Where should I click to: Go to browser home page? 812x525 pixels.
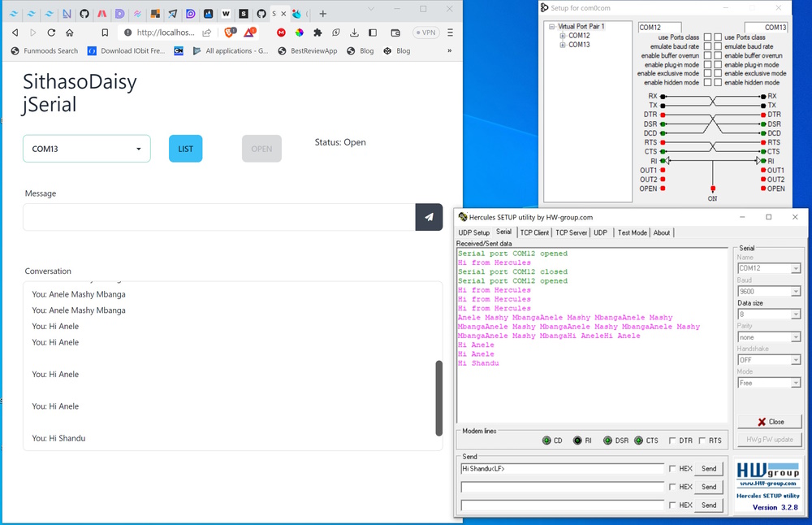click(69, 33)
